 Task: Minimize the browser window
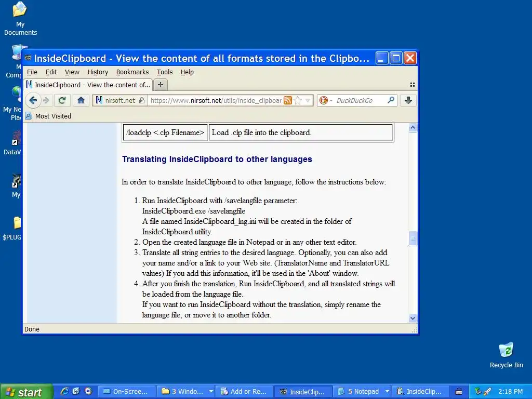[381, 58]
